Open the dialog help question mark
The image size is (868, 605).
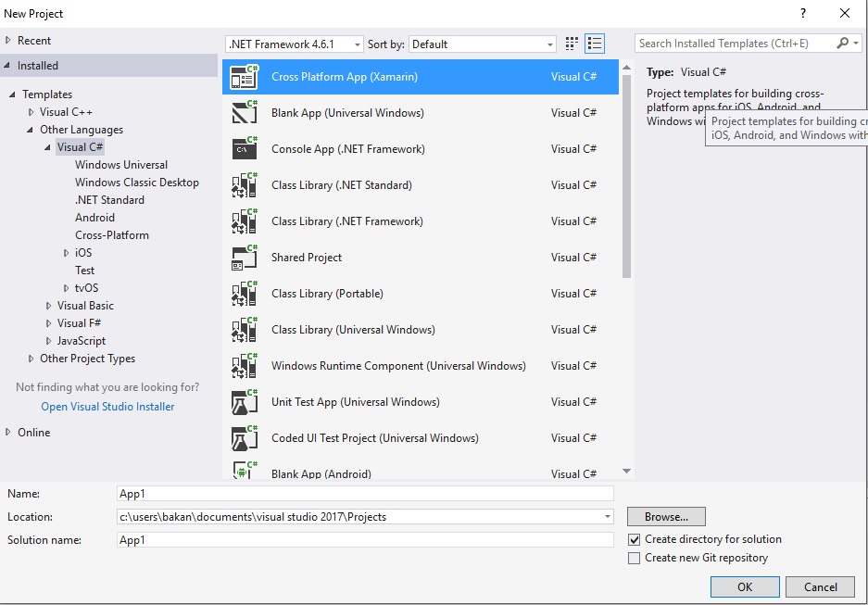[802, 13]
